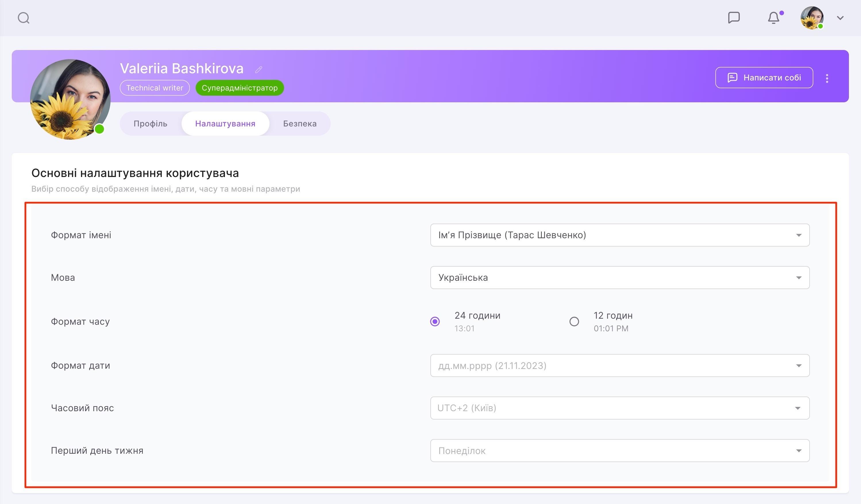Click the Суперадміністратор badge
Screen dimensions: 861x504
pos(240,88)
